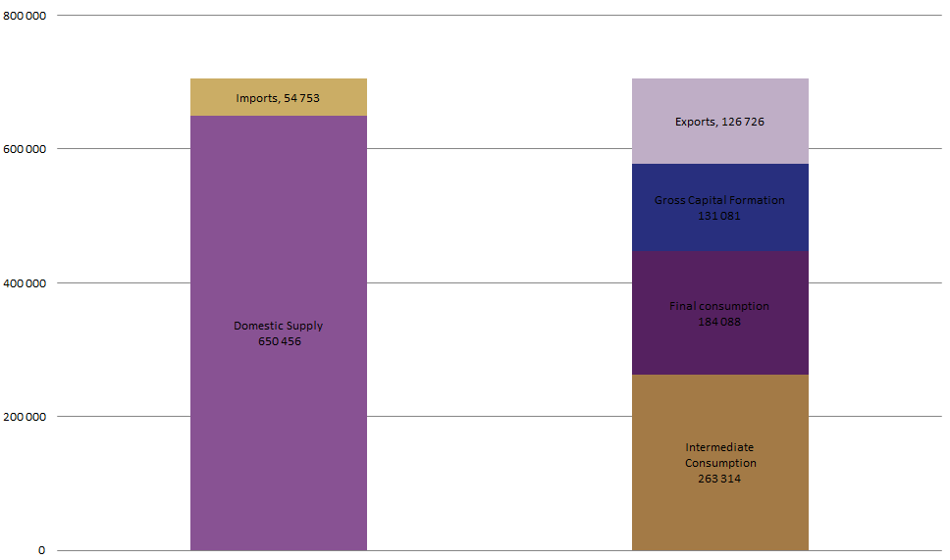950x560 pixels.
Task: Click the 'Gross Capital Formation' text label
Action: click(x=719, y=200)
